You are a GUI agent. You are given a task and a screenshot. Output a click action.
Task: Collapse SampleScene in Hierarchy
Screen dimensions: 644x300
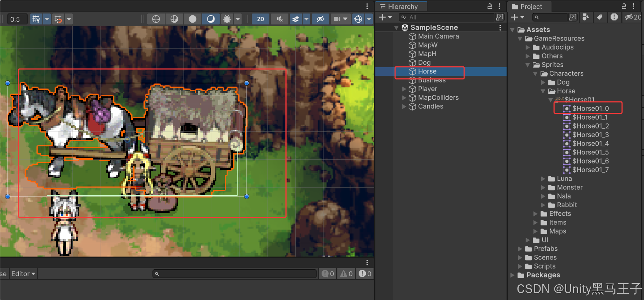pyautogui.click(x=396, y=28)
